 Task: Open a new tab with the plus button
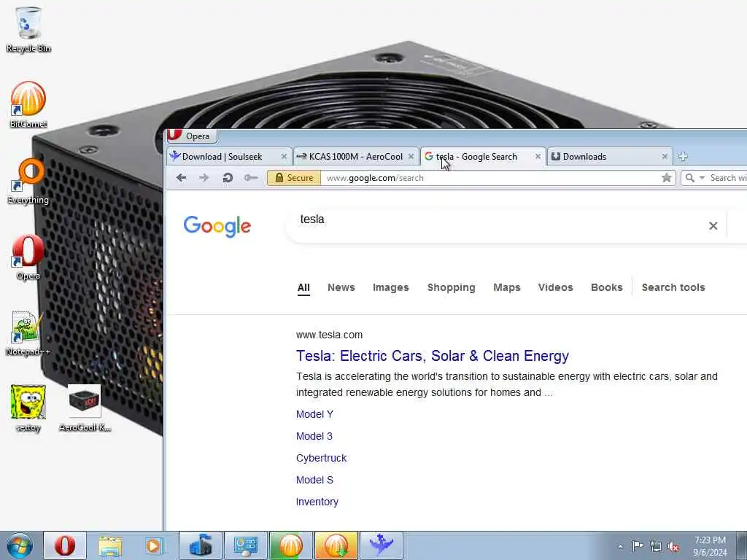coord(683,156)
